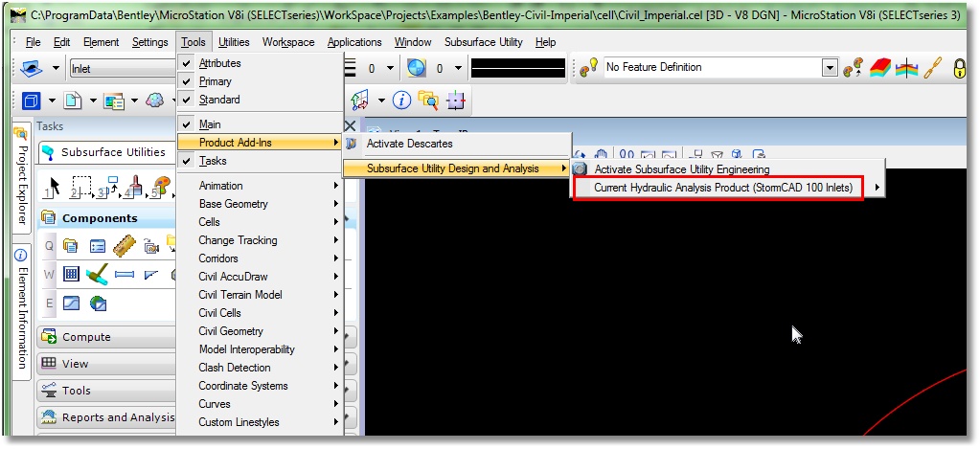This screenshot has height=449, width=980.
Task: Click the black line style preview swatch
Action: coord(518,68)
